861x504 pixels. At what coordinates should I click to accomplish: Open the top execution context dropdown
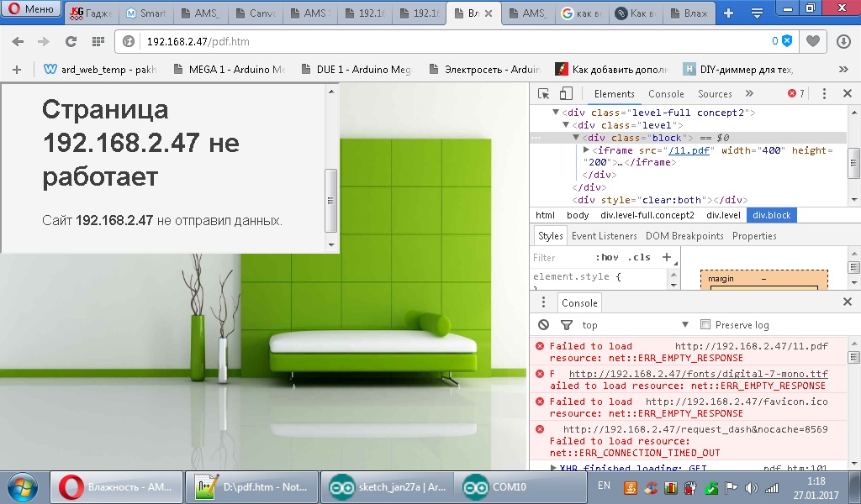pyautogui.click(x=635, y=325)
